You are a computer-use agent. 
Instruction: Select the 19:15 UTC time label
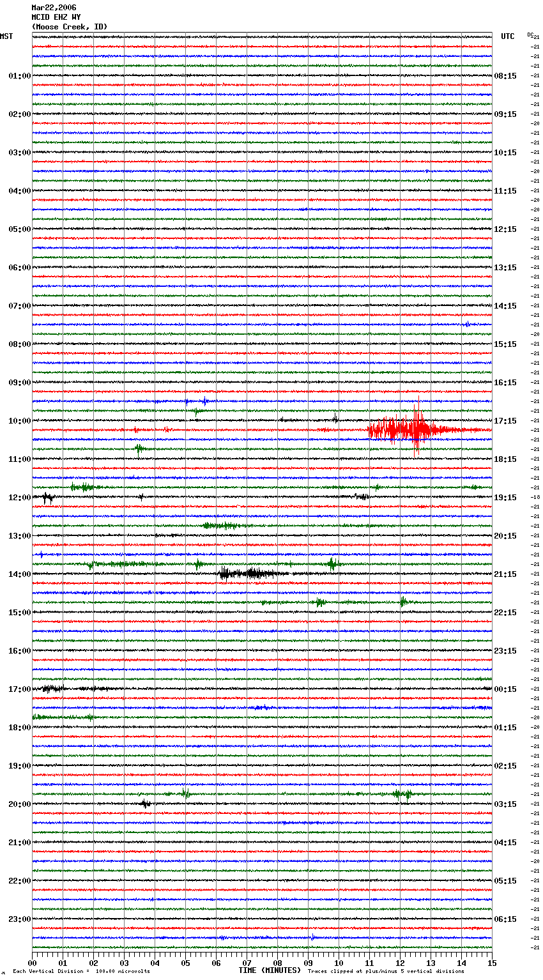click(x=505, y=498)
